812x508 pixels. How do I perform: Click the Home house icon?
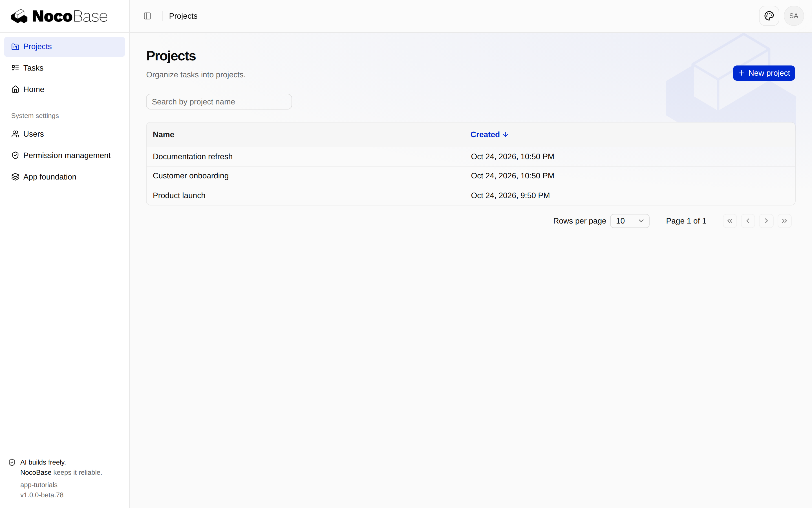pyautogui.click(x=15, y=89)
